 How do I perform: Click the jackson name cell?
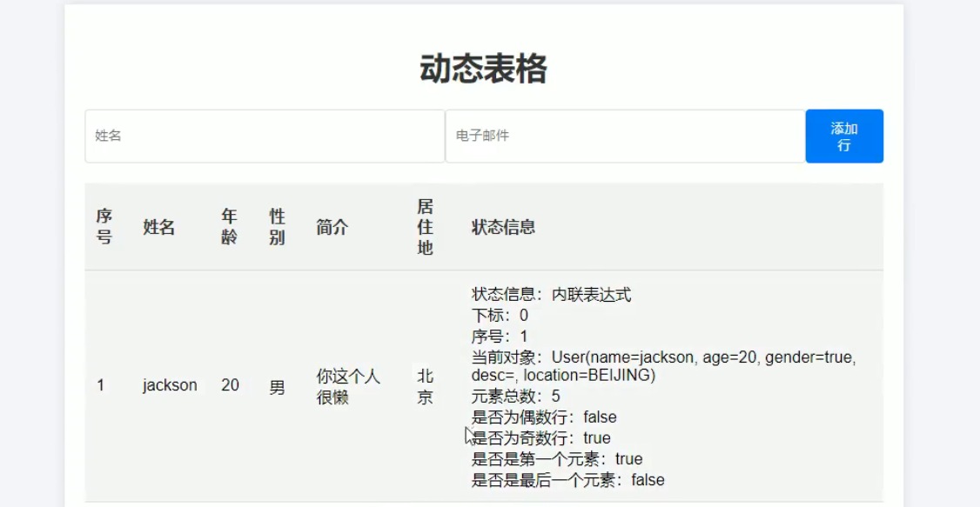coord(170,385)
